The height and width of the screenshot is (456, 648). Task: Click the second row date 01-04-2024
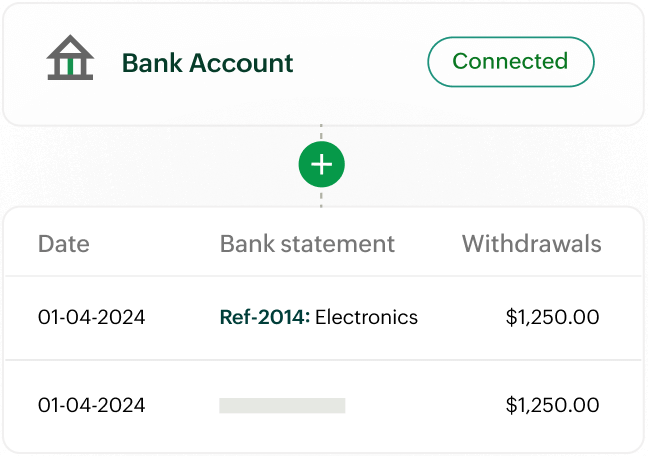[x=91, y=405]
